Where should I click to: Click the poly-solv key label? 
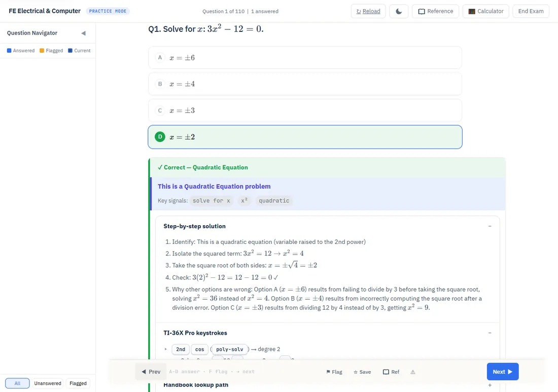coord(229,349)
